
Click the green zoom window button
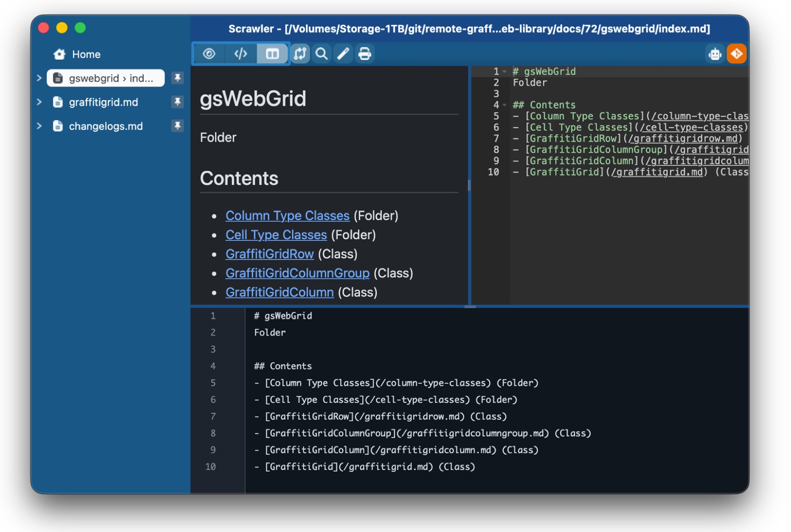pos(80,28)
